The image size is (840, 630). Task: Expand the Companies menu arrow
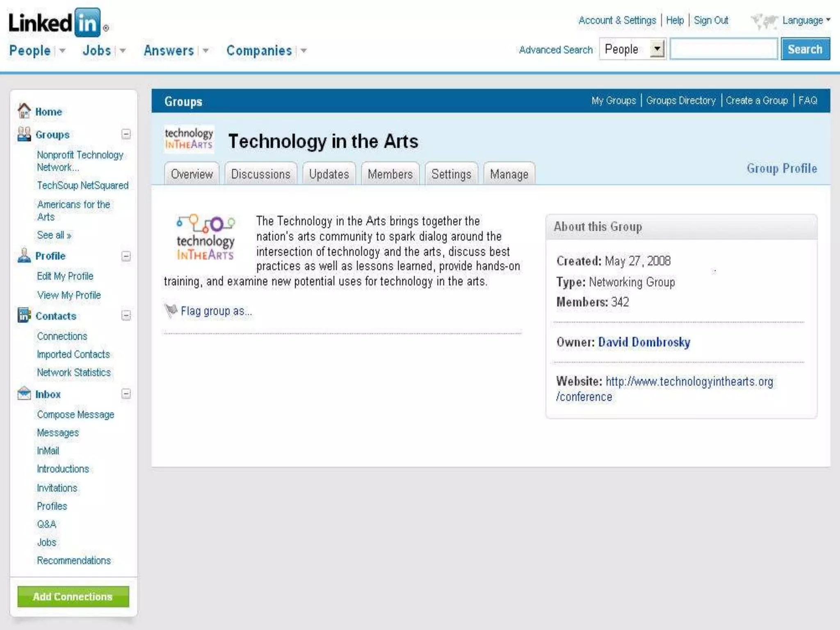(x=304, y=51)
